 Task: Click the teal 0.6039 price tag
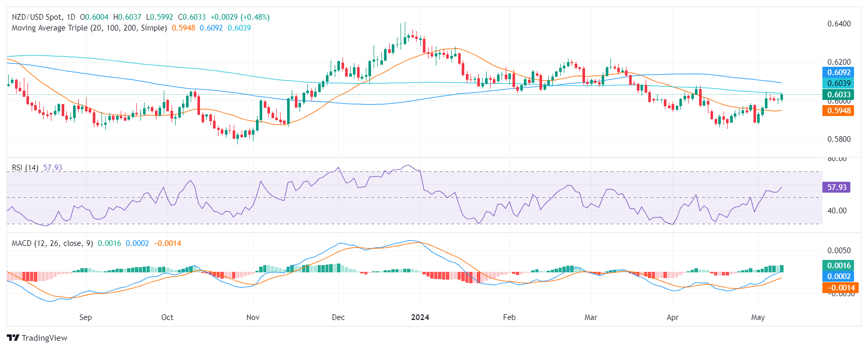pos(838,83)
